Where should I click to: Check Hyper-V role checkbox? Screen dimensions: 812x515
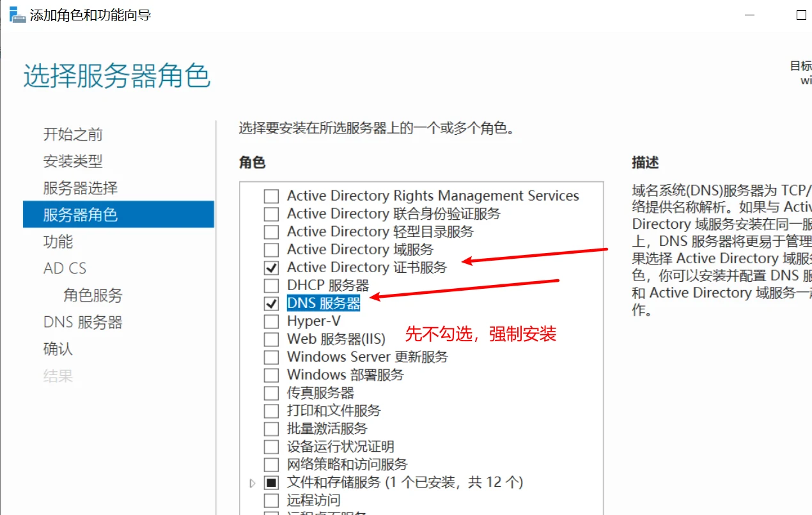[x=272, y=321]
